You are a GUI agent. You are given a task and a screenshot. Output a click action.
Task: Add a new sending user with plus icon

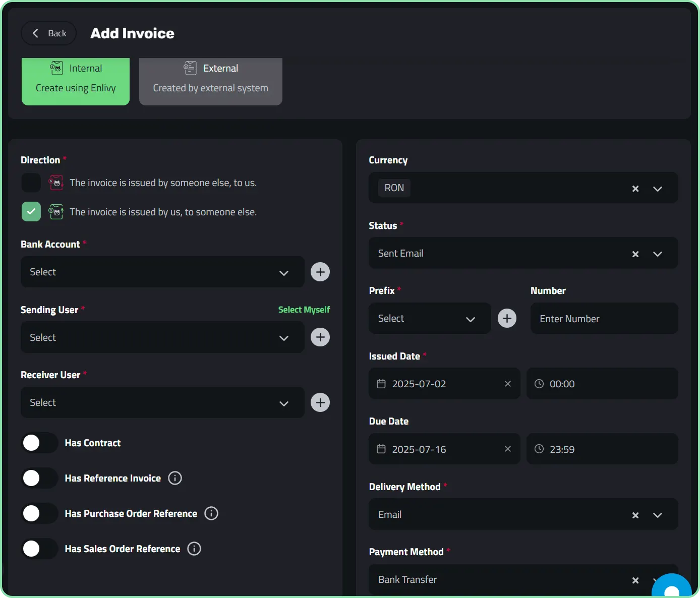click(x=320, y=337)
